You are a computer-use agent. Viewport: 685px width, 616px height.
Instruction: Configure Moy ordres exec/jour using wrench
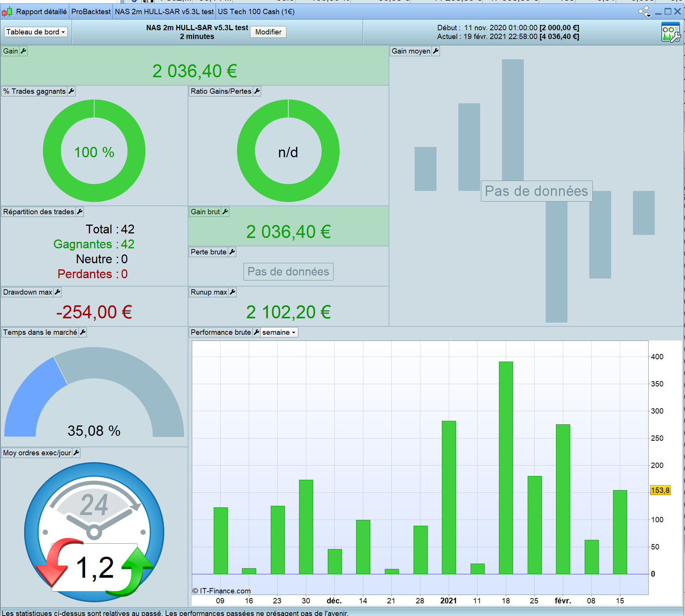pos(76,453)
